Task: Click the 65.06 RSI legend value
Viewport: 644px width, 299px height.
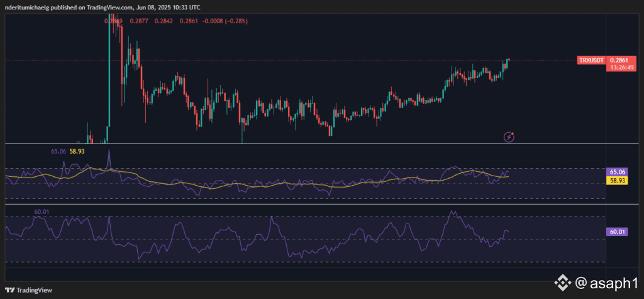Action: click(57, 151)
